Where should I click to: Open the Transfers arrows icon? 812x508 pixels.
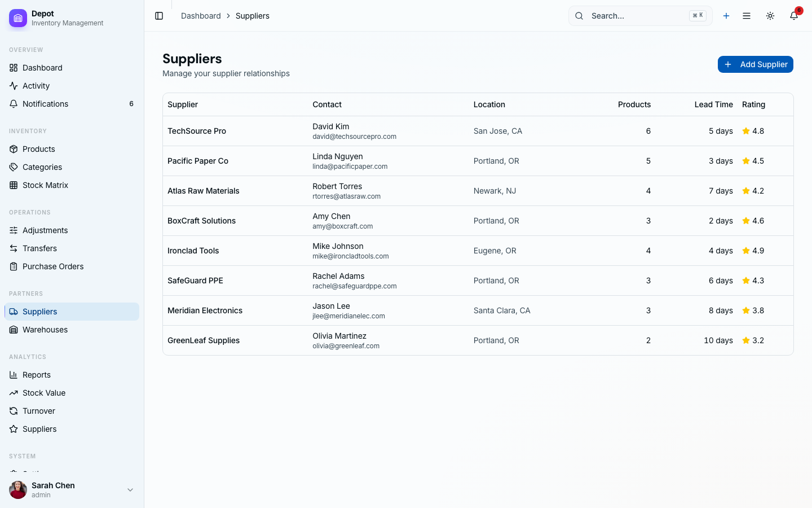tap(14, 248)
